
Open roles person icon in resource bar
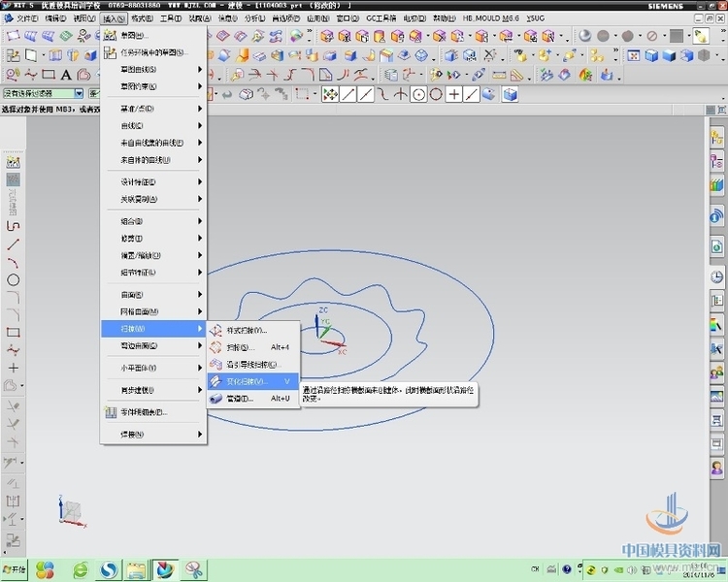click(716, 468)
